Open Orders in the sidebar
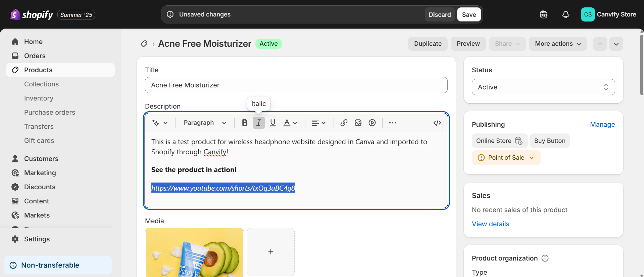The height and width of the screenshot is (277, 644). coord(35,56)
